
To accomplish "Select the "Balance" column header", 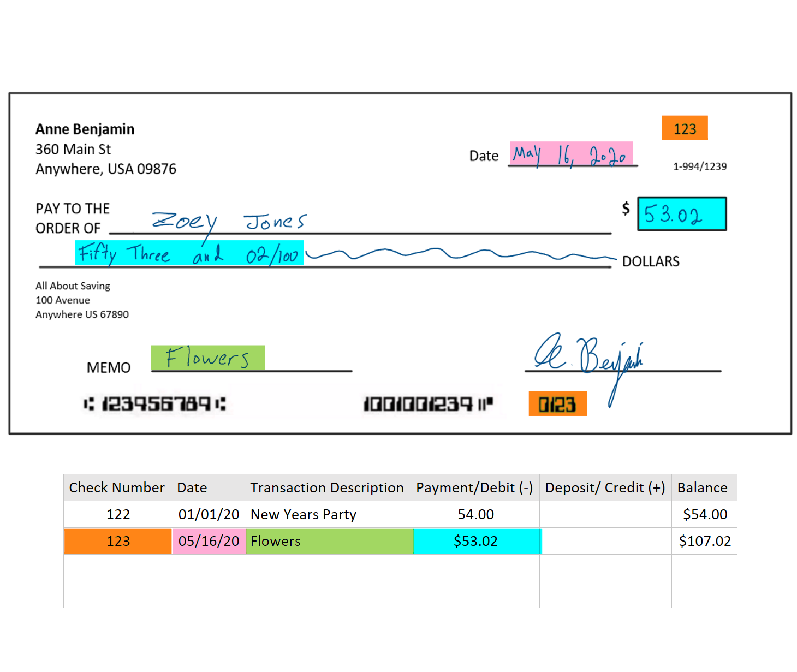I will tap(704, 487).
